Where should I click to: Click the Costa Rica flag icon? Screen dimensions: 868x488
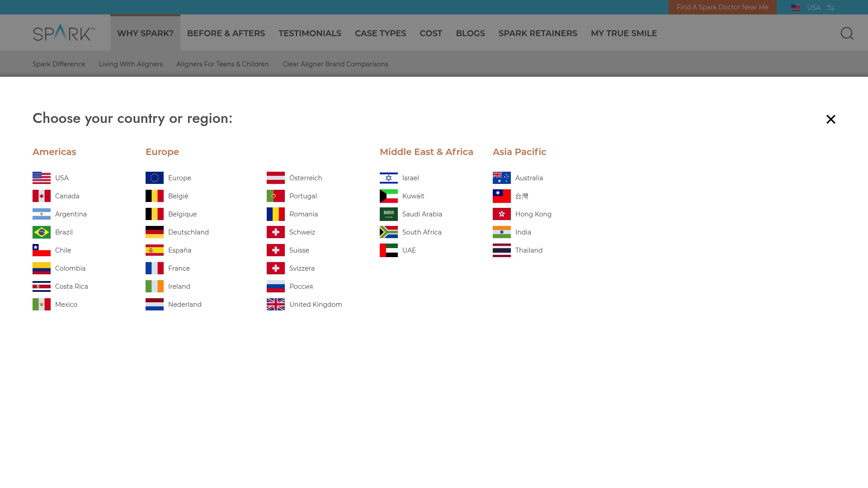42,286
